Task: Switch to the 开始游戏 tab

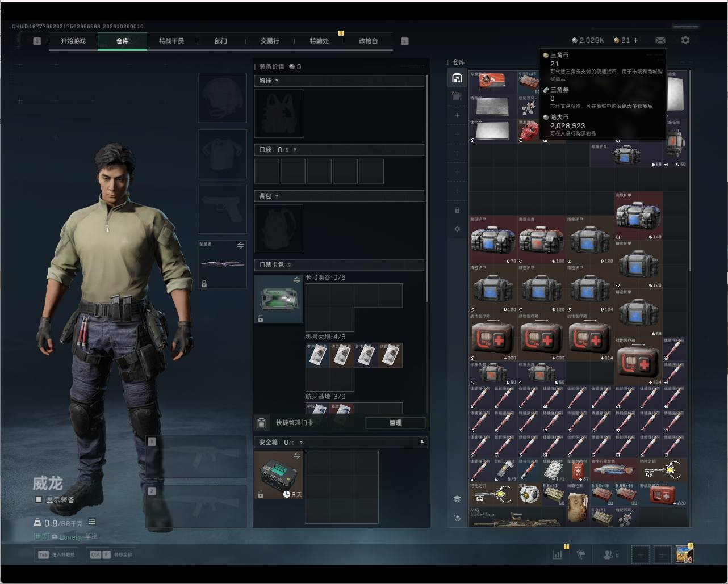Action: [x=73, y=41]
